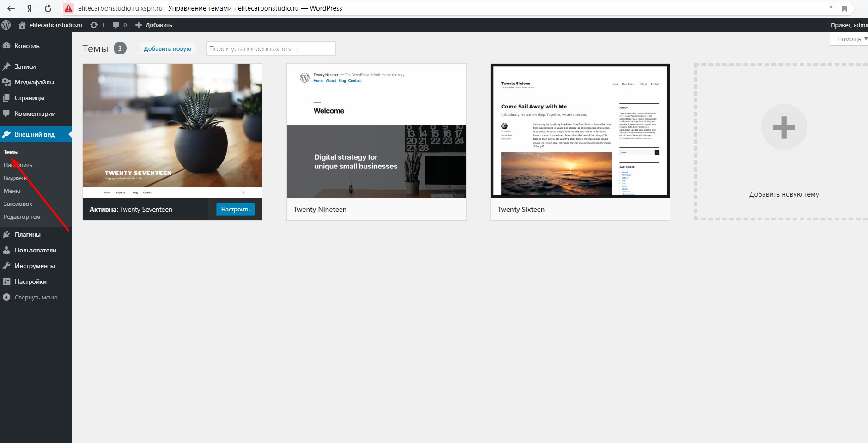
Task: Focus the installed themes search field
Action: tap(271, 49)
